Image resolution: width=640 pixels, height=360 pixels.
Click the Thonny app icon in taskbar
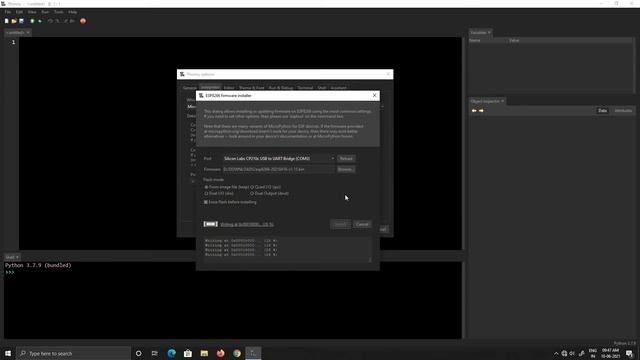pyautogui.click(x=253, y=353)
